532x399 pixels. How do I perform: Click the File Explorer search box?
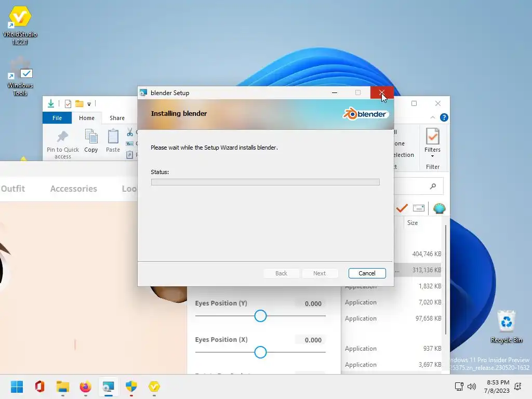pos(419,187)
